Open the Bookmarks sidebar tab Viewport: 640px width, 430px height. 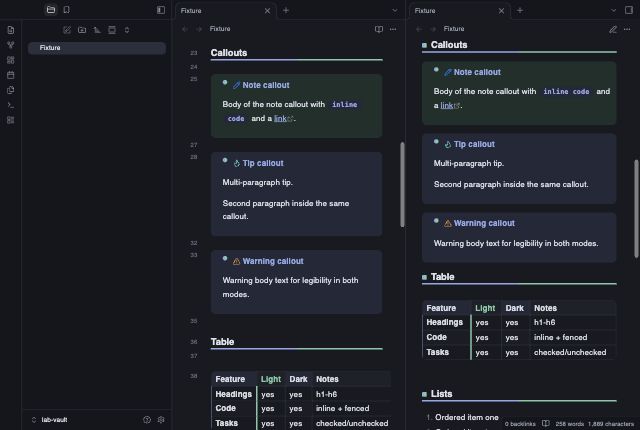click(x=67, y=10)
